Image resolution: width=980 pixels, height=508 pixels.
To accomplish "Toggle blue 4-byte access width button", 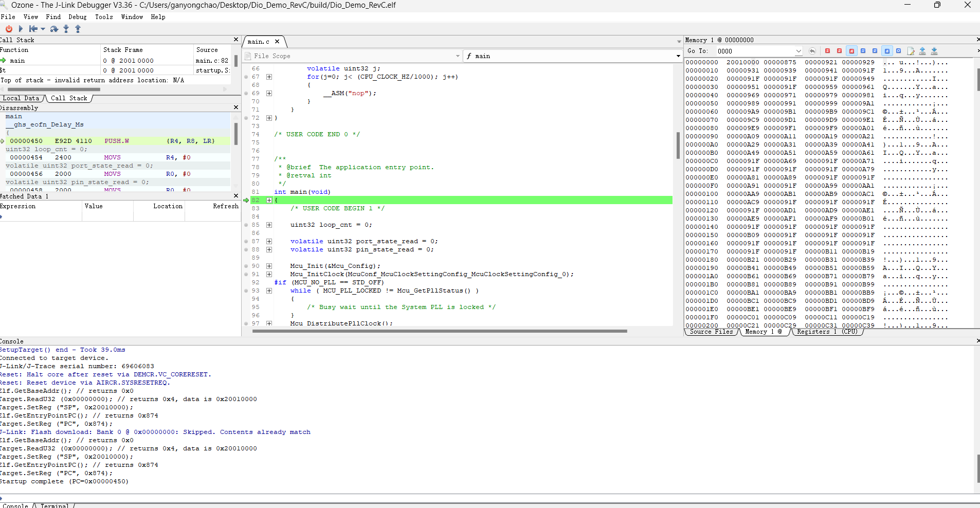I will coord(887,51).
